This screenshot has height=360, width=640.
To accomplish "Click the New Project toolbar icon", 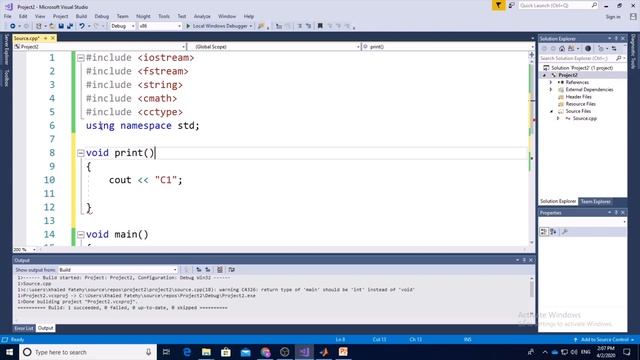I will [38, 26].
